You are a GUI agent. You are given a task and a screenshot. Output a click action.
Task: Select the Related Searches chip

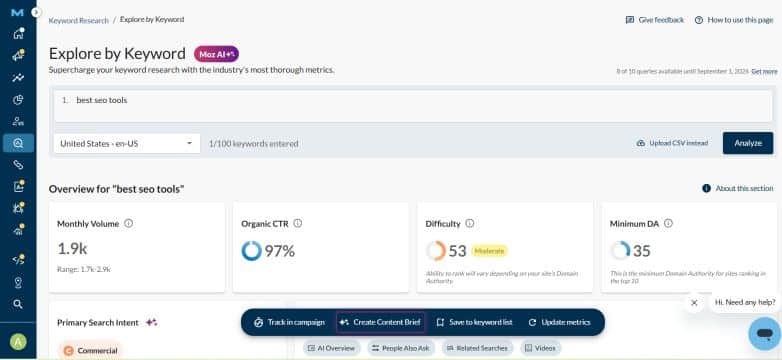tap(477, 348)
